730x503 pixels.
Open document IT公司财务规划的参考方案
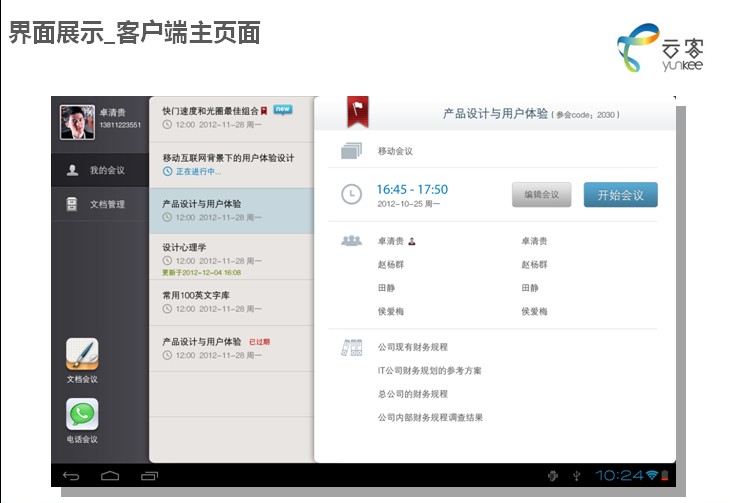click(429, 371)
